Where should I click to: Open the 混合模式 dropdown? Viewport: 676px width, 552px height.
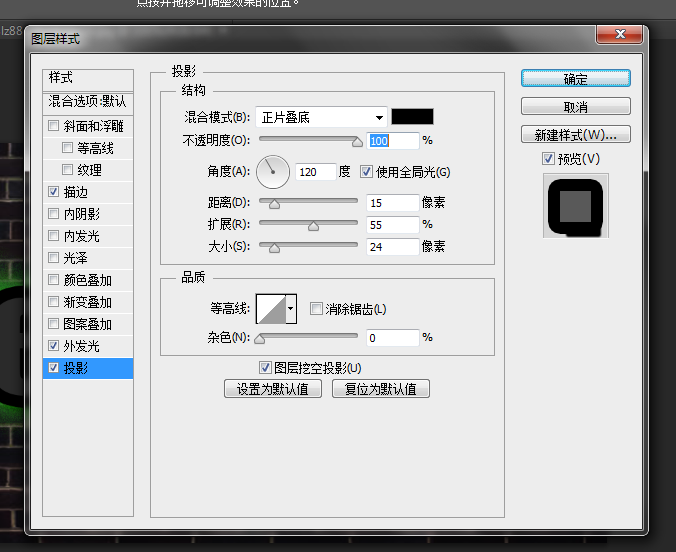[x=321, y=117]
